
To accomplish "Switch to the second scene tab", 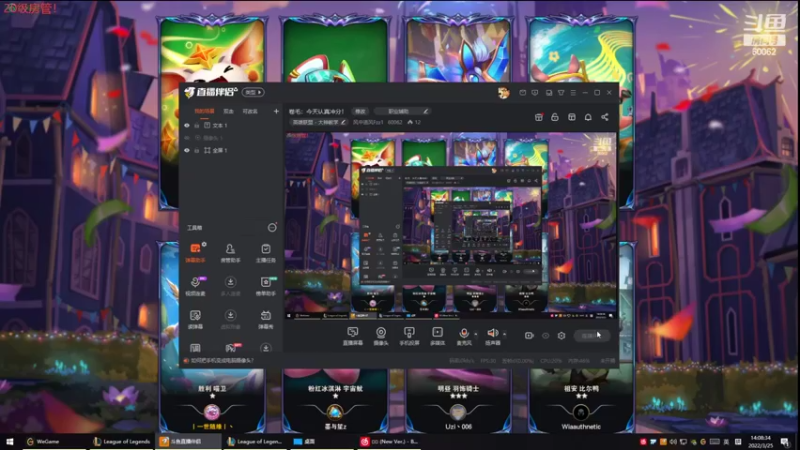I will tap(228, 111).
